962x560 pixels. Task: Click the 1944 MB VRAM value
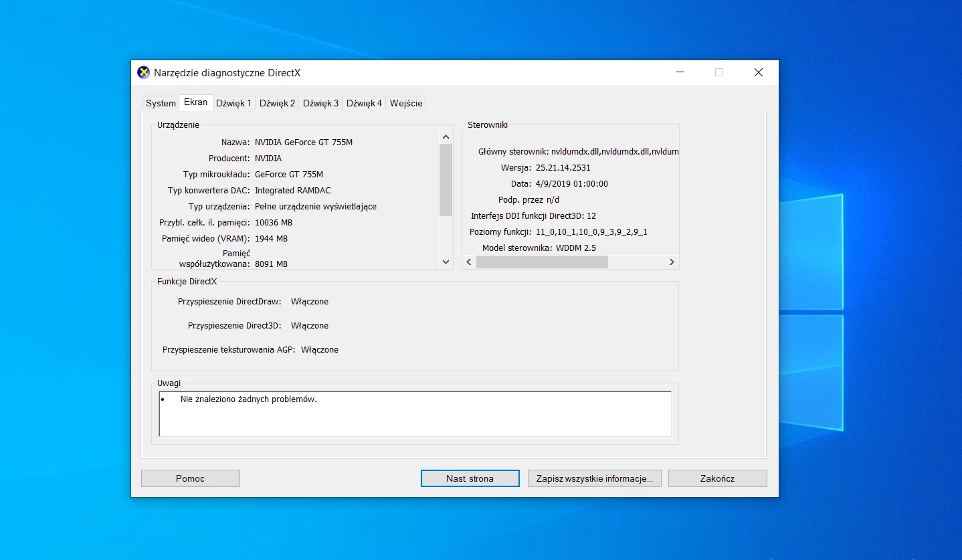(272, 239)
